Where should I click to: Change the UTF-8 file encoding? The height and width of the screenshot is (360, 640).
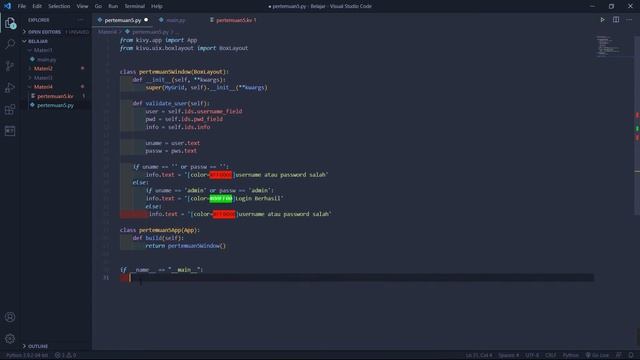click(x=532, y=355)
